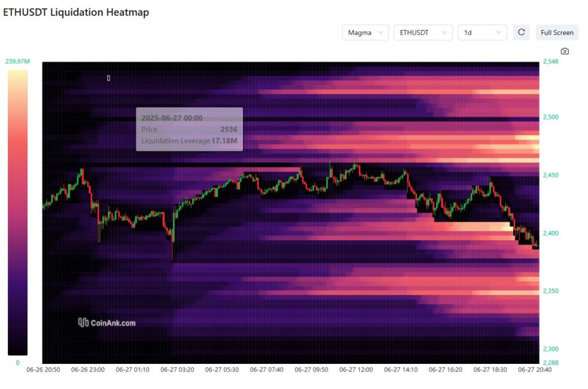Click the 06-27 03:20 time axis label
588x389 pixels.
[x=178, y=369]
